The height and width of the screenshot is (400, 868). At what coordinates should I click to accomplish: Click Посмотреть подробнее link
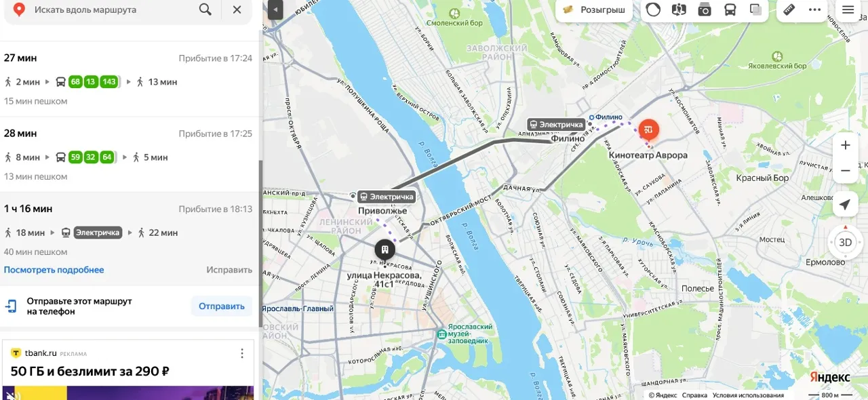(54, 270)
